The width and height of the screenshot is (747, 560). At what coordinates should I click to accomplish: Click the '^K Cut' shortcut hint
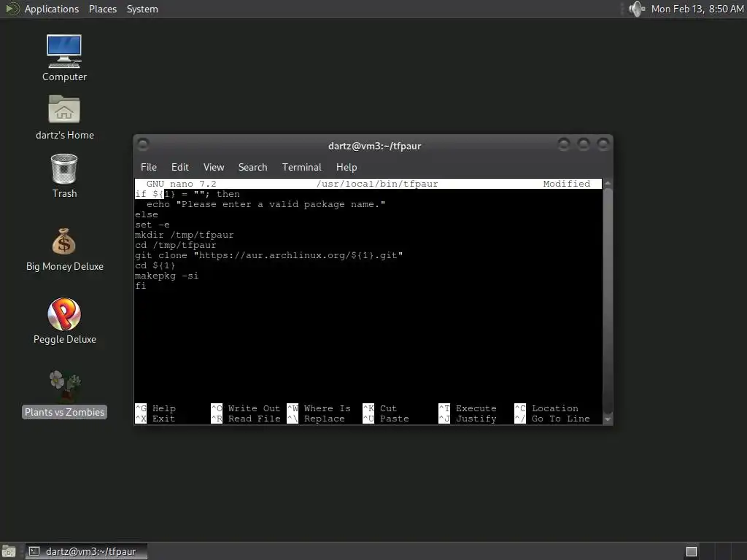[x=379, y=408]
